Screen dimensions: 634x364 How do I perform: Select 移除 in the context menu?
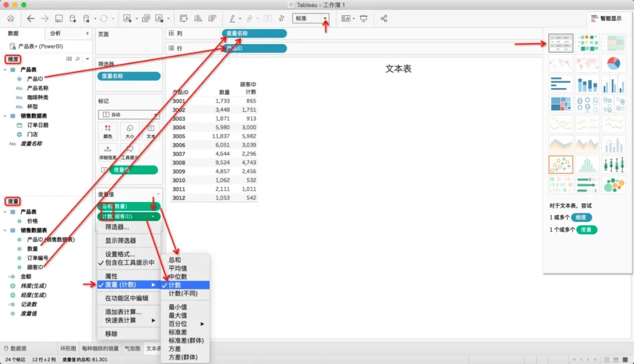coord(111,333)
